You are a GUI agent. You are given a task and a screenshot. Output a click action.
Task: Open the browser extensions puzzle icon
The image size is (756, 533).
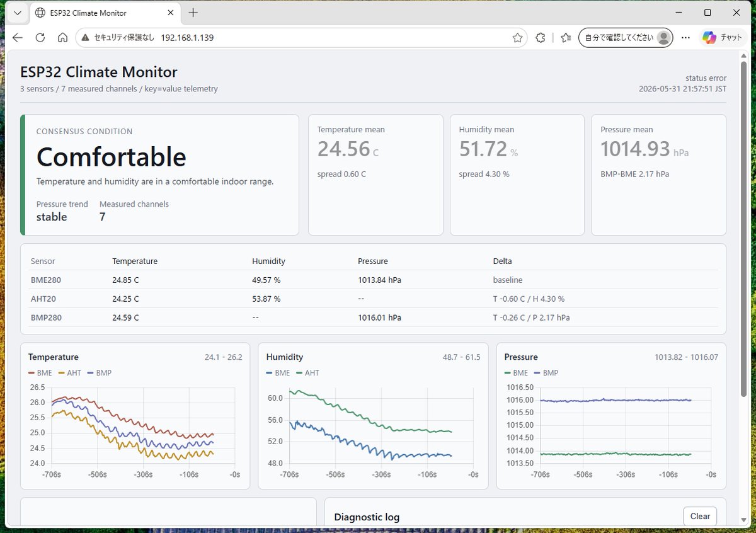pyautogui.click(x=541, y=38)
